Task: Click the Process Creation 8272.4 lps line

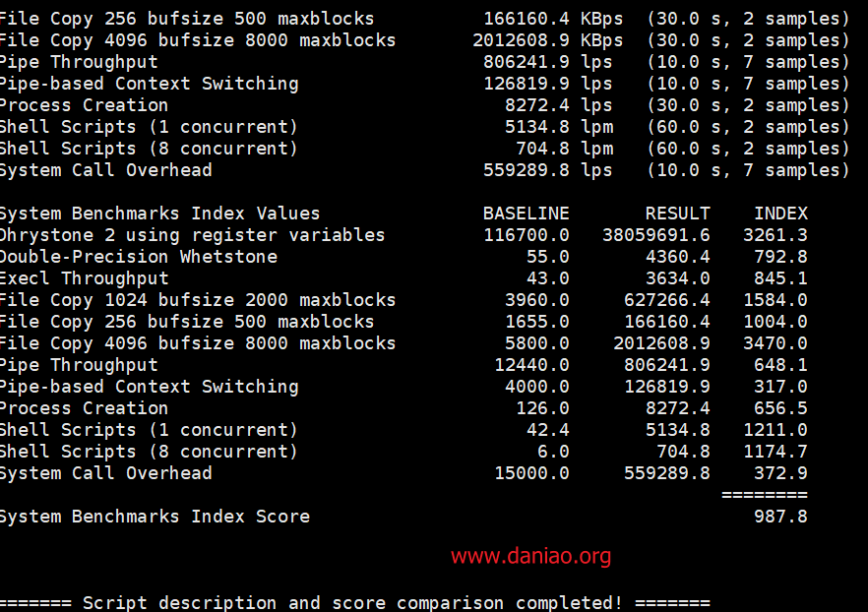Action: 424,105
